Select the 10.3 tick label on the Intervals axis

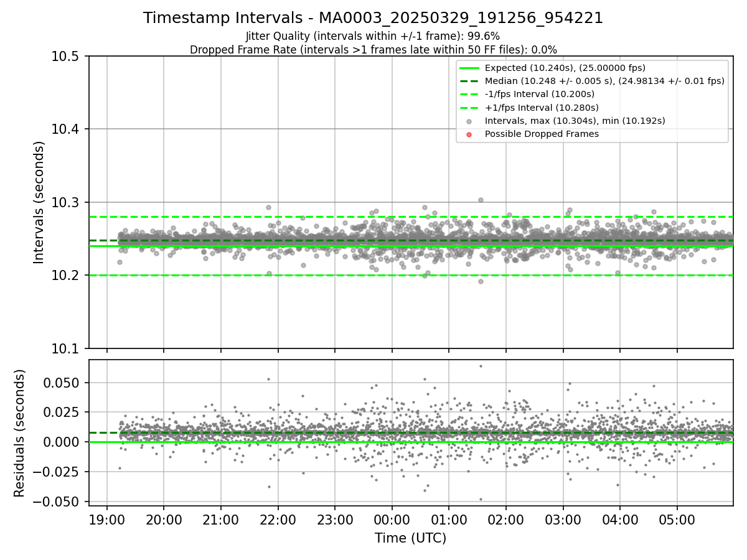(67, 202)
